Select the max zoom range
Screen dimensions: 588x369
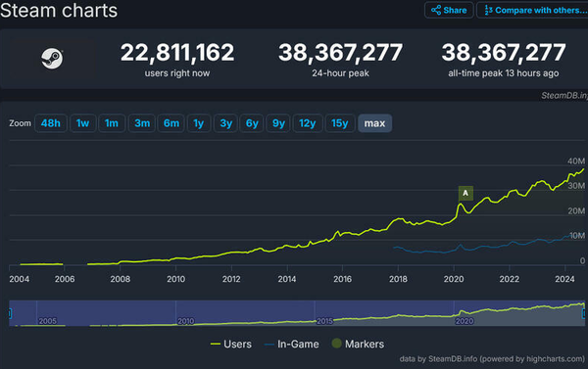pos(374,123)
